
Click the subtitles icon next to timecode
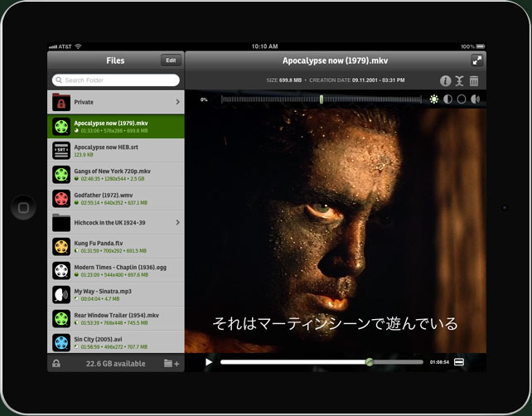point(458,362)
